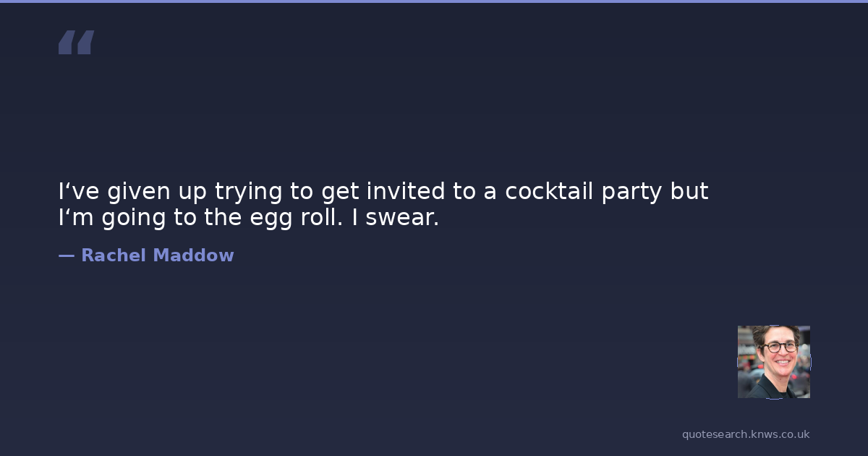Click the author portrait thumbnail
868x456 pixels.
tap(773, 362)
